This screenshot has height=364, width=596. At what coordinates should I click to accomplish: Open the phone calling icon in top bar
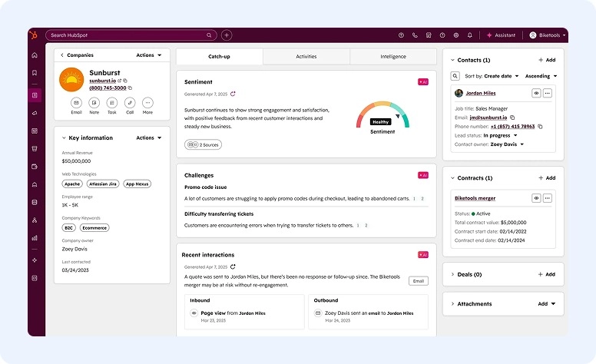[x=415, y=35]
